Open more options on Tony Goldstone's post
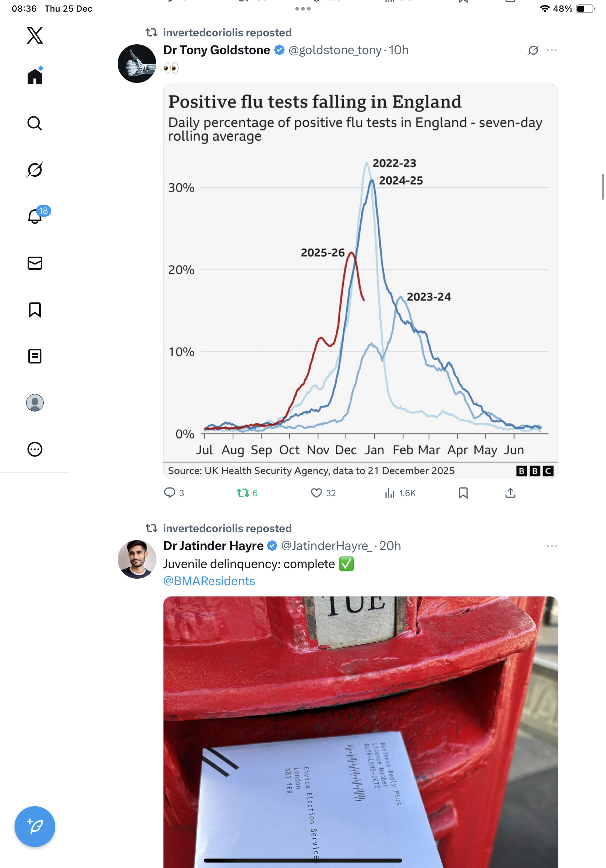Image resolution: width=606 pixels, height=868 pixels. click(x=552, y=50)
